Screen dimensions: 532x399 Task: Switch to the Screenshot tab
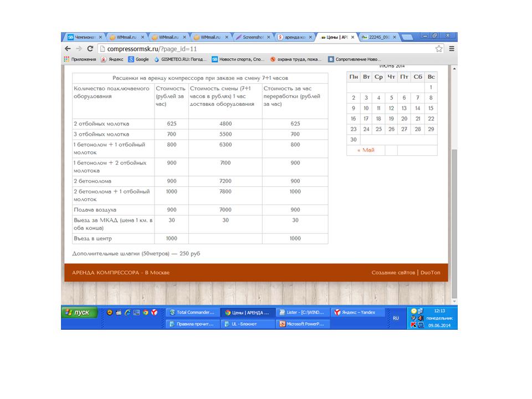coord(253,37)
